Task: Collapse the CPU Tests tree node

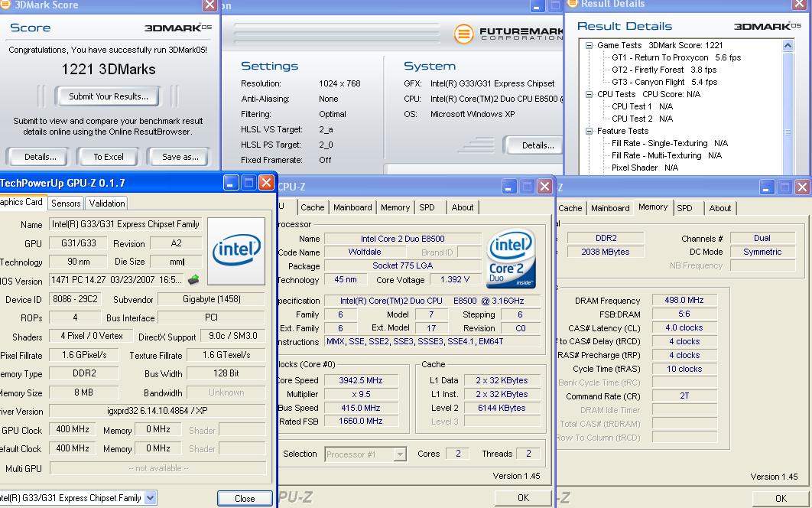Action: tap(589, 94)
